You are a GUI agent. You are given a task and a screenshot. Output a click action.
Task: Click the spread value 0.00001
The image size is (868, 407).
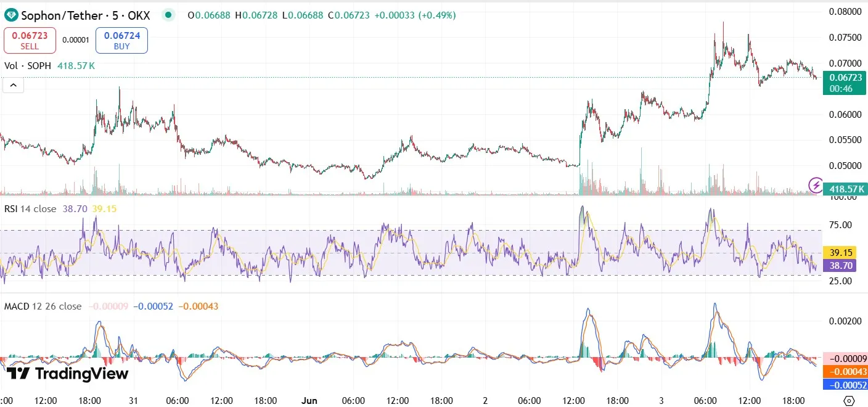point(76,39)
